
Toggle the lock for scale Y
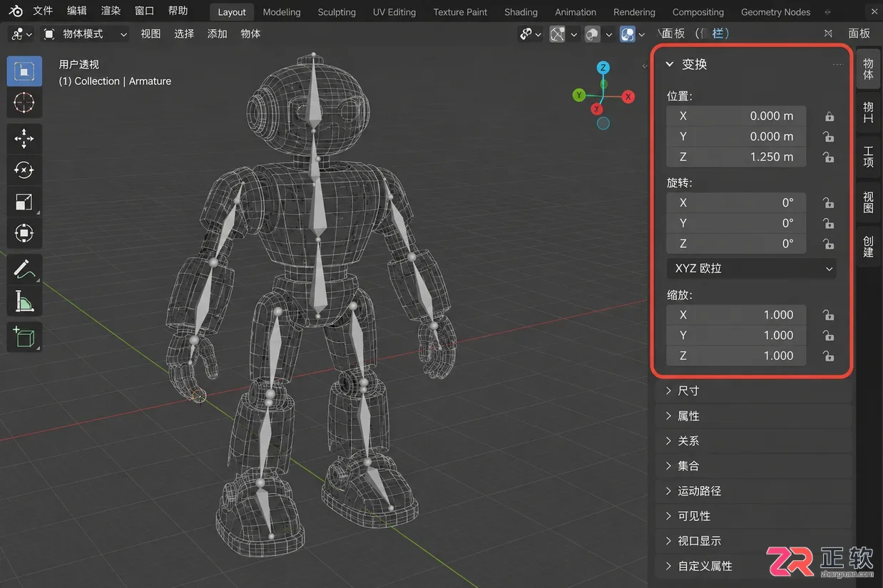point(829,336)
